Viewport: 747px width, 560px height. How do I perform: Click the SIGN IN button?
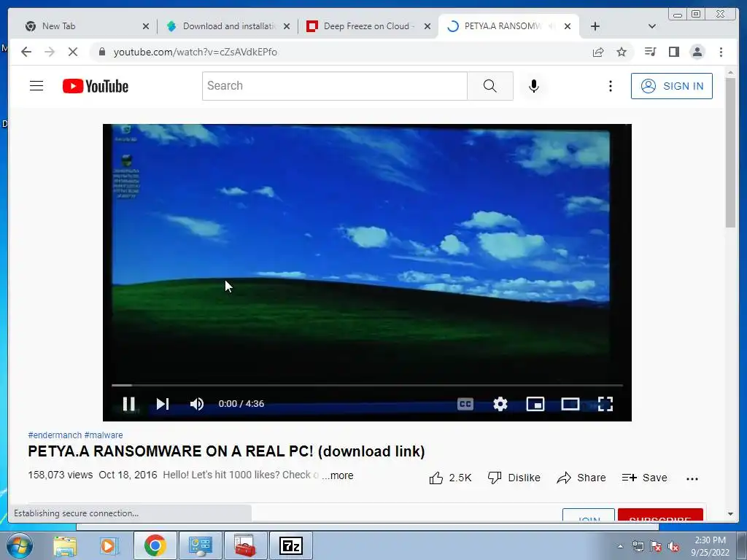point(672,86)
